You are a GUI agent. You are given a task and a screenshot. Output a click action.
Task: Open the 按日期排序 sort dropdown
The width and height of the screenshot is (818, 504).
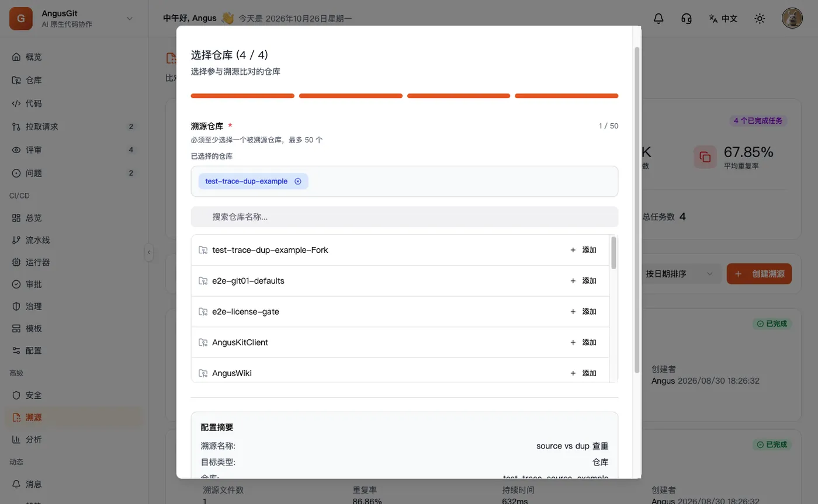681,274
